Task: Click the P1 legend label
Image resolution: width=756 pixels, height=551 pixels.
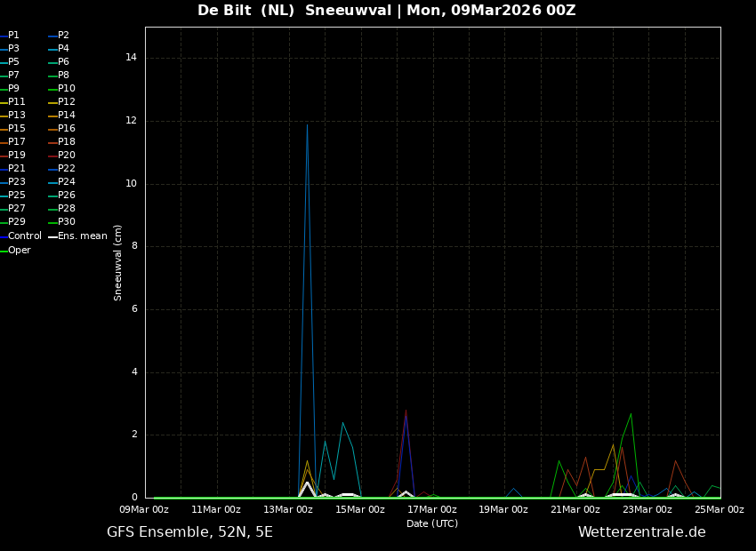Action: tap(13, 36)
